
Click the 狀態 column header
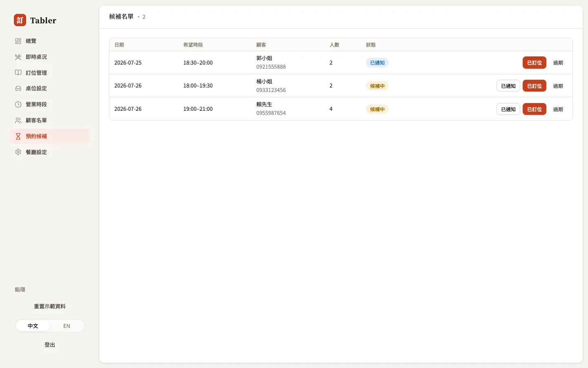click(371, 45)
